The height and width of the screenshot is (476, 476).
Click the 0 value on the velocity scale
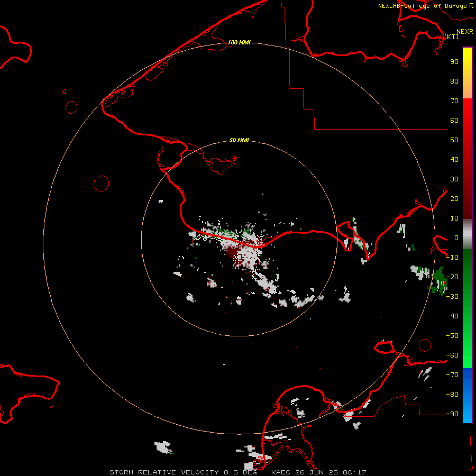tap(456, 237)
